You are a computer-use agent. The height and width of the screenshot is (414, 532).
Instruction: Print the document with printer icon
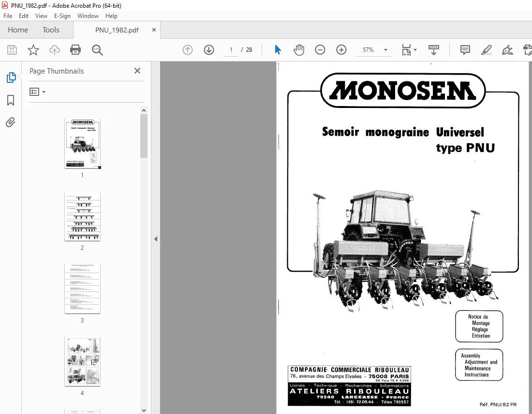click(x=75, y=50)
